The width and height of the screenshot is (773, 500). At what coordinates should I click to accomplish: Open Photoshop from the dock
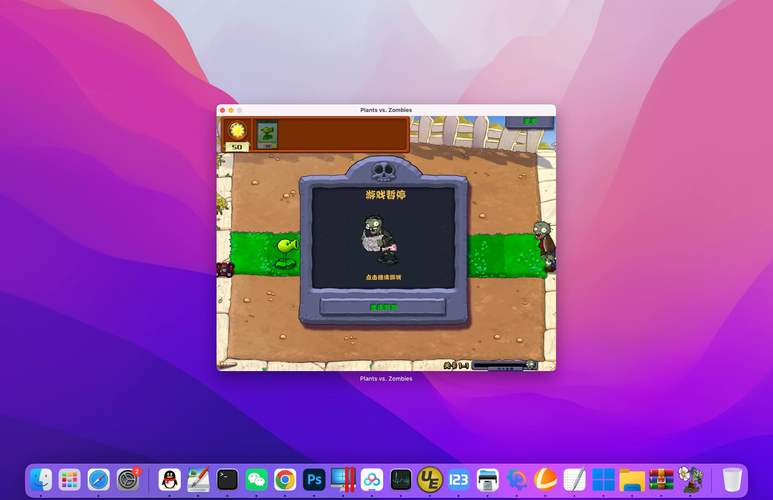(314, 479)
